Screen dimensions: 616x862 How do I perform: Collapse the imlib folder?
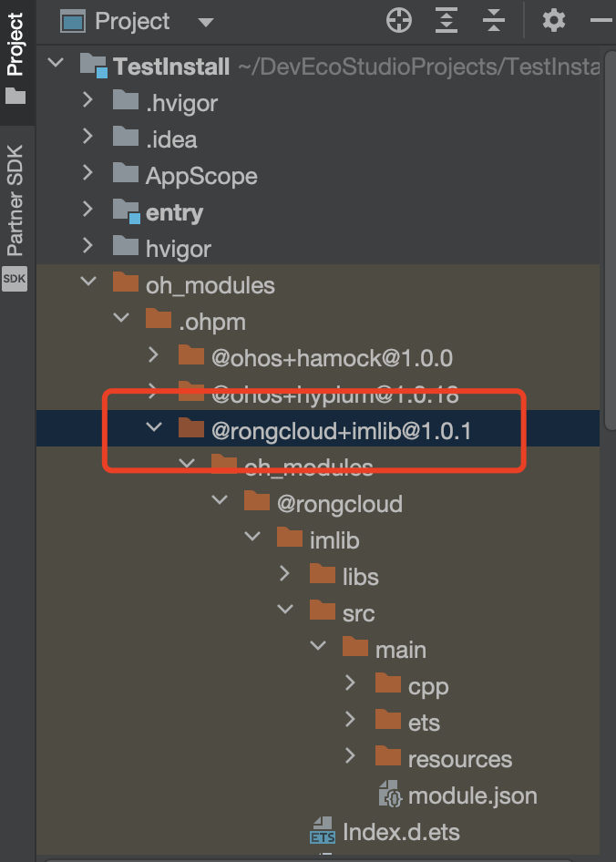253,536
